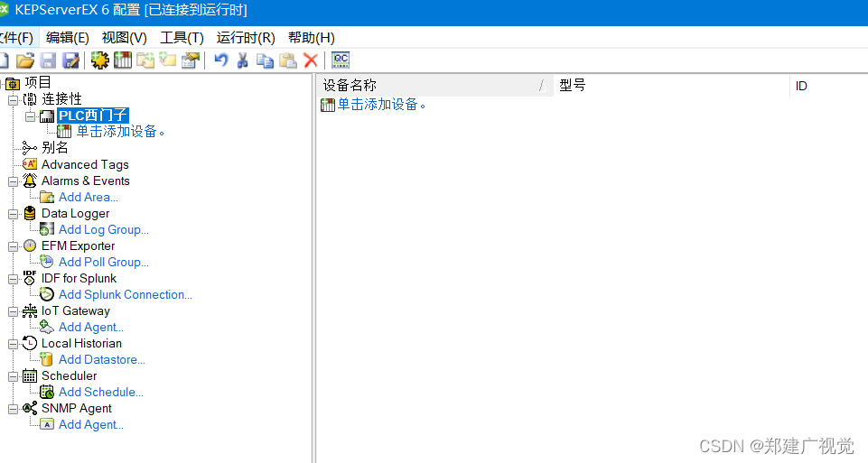
Task: Click the New Tag toolbar icon
Action: pos(168,60)
